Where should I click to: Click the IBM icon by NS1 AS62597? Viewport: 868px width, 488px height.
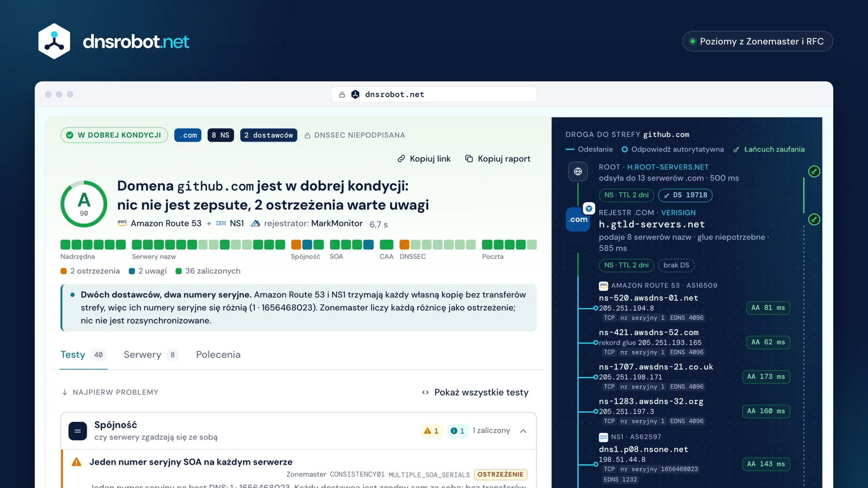(x=603, y=437)
